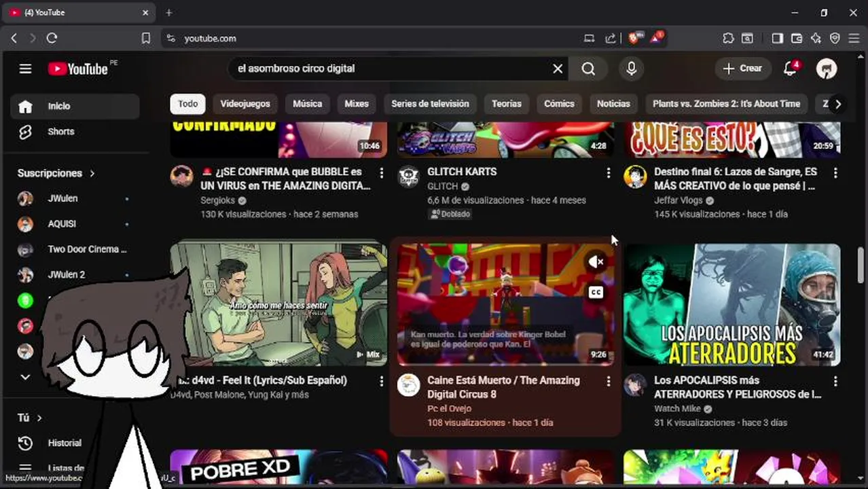Open the Los Apocalipsis más Aterradores thumbnail

pyautogui.click(x=732, y=305)
